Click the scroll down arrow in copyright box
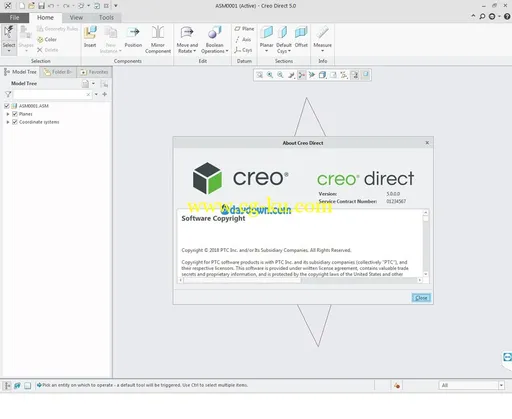This screenshot has width=512, height=419. coord(426,274)
